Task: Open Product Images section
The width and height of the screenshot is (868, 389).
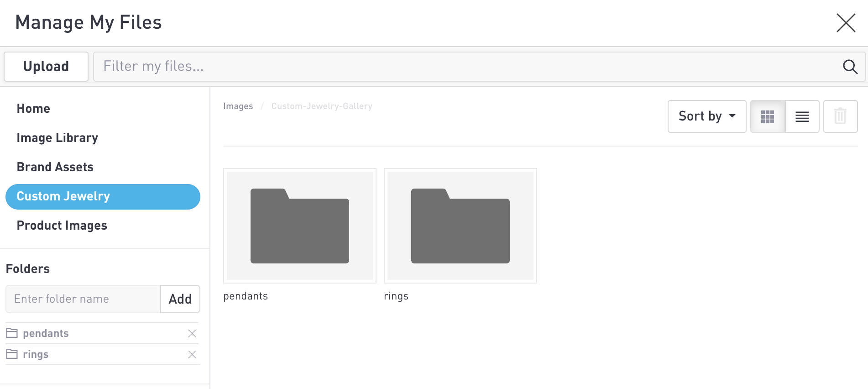Action: [x=62, y=226]
